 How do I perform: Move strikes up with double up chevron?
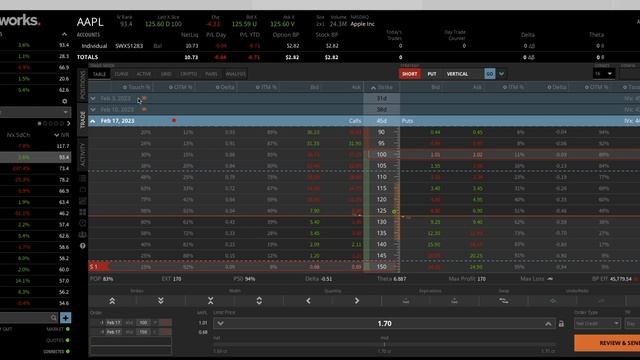(x=112, y=301)
